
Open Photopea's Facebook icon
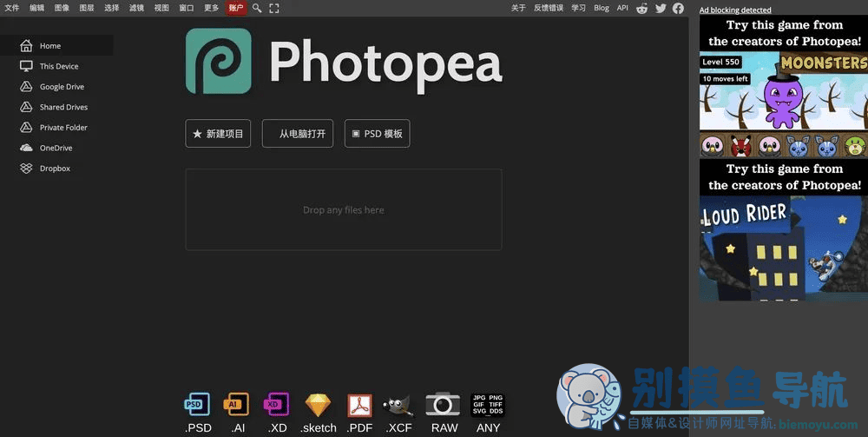click(678, 9)
